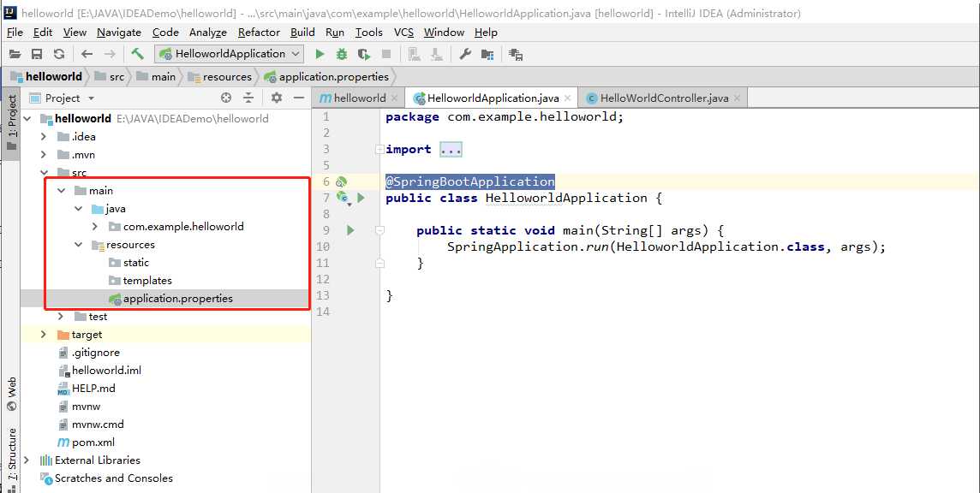Click the src breadcrumb
The width and height of the screenshot is (980, 493).
click(x=110, y=77)
